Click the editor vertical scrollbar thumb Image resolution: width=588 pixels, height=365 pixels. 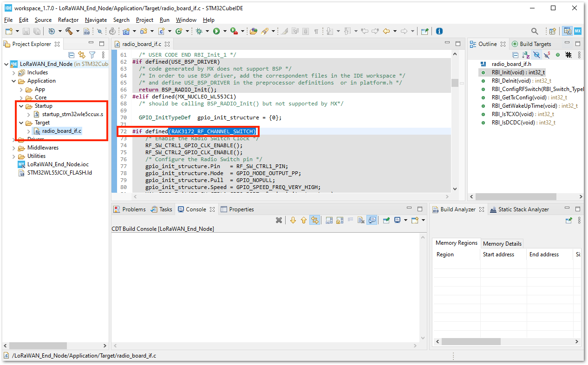(455, 83)
